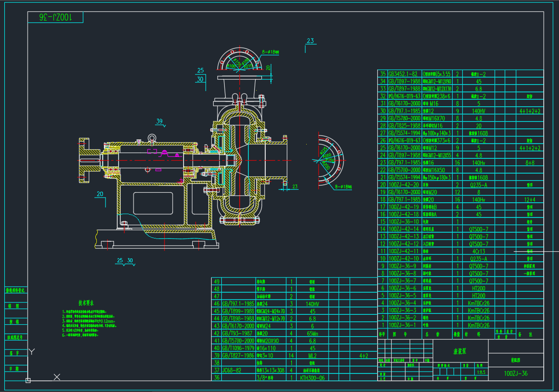Screen dimensions: 559x392
Task: Click the callout balloon numbered 20
Action: pos(100,194)
